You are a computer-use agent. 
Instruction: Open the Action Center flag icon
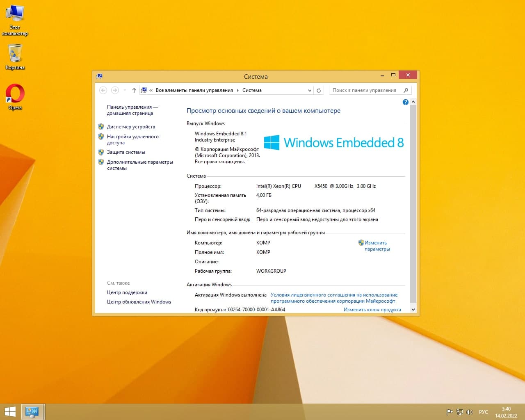(x=450, y=412)
